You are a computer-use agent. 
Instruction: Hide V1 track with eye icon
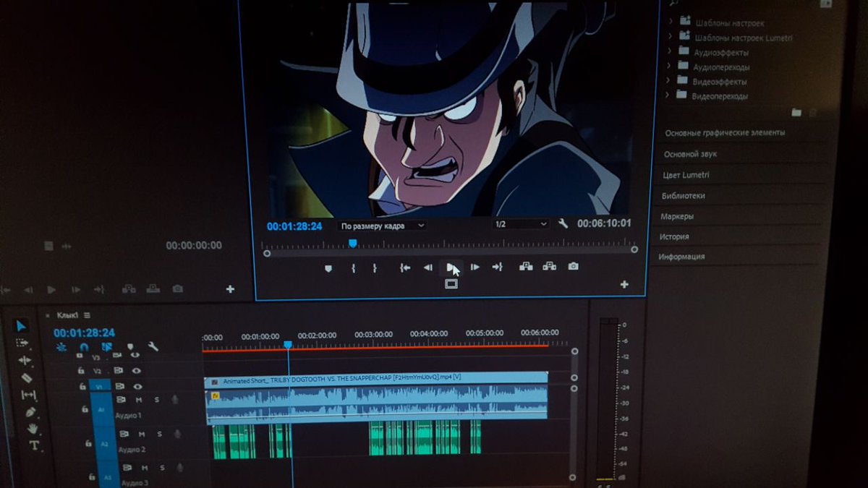137,388
